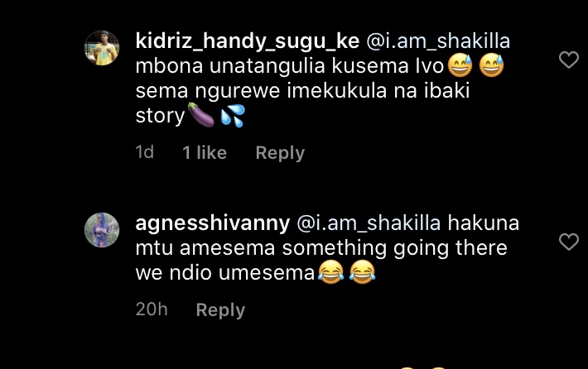The height and width of the screenshot is (369, 588).
Task: Click the first tears-of-joy emoji after 'umesema'
Action: 330,272
